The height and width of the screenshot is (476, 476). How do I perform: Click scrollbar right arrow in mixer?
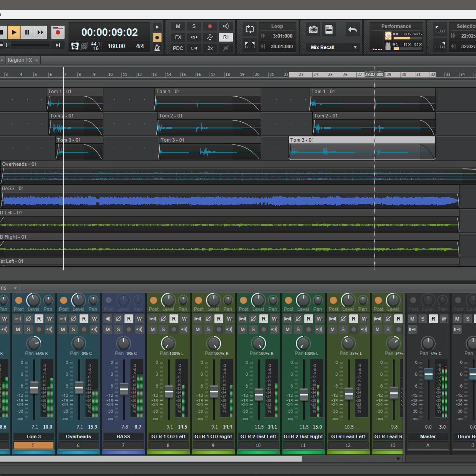pyautogui.click(x=399, y=458)
